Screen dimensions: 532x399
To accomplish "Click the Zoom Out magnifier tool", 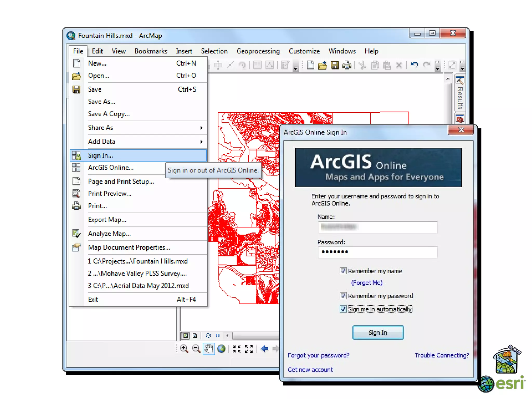I will (x=196, y=349).
